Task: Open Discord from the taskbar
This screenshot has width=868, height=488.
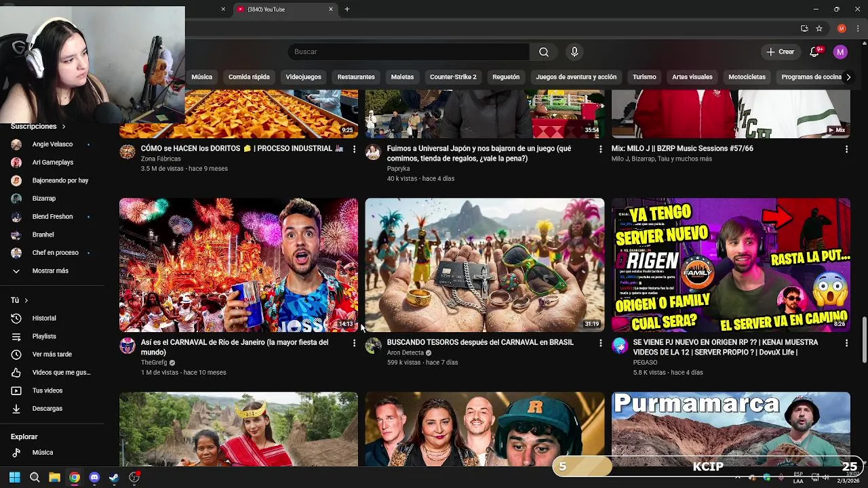Action: tap(94, 477)
